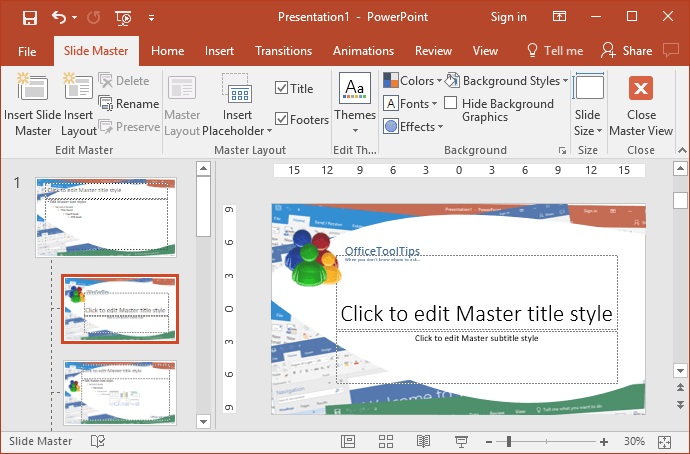Click Insert Slide Master
Image resolution: width=690 pixels, height=454 pixels.
coord(33,106)
